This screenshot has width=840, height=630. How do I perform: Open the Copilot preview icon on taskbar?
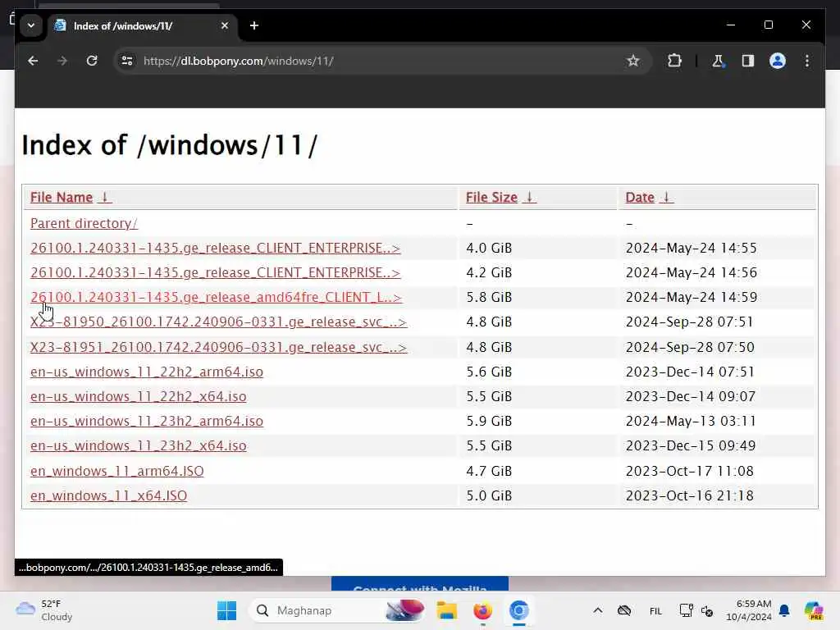click(814, 610)
